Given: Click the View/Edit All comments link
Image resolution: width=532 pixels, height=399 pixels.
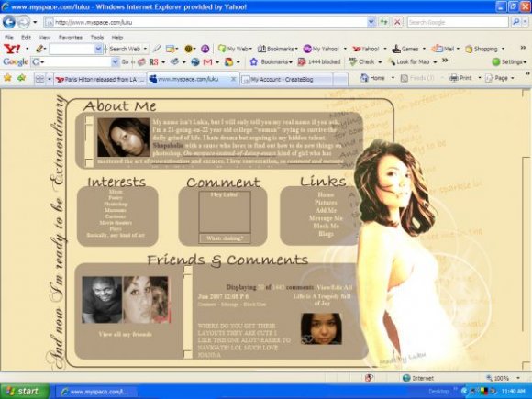Looking at the screenshot, I should click(334, 287).
